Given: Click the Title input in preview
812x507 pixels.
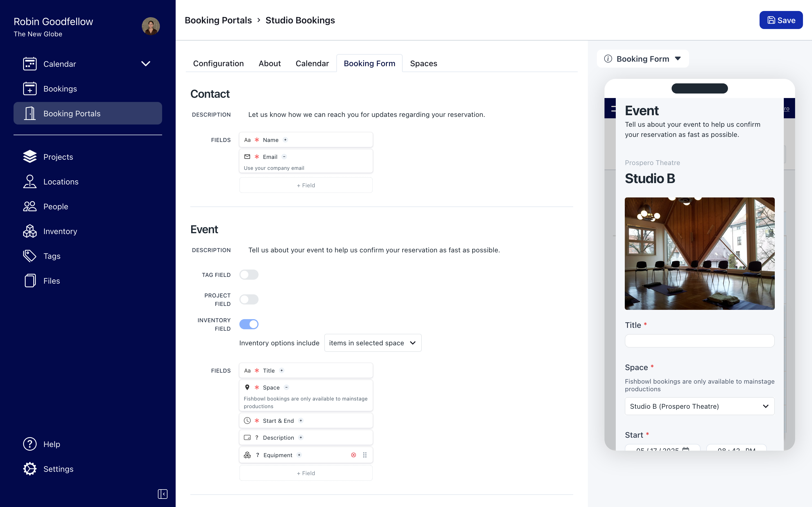Looking at the screenshot, I should pos(699,341).
